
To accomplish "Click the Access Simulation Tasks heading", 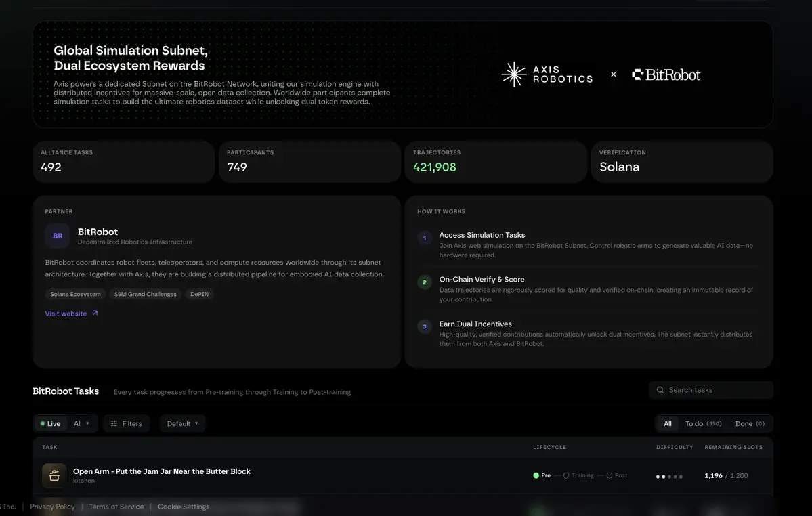I will pyautogui.click(x=482, y=235).
